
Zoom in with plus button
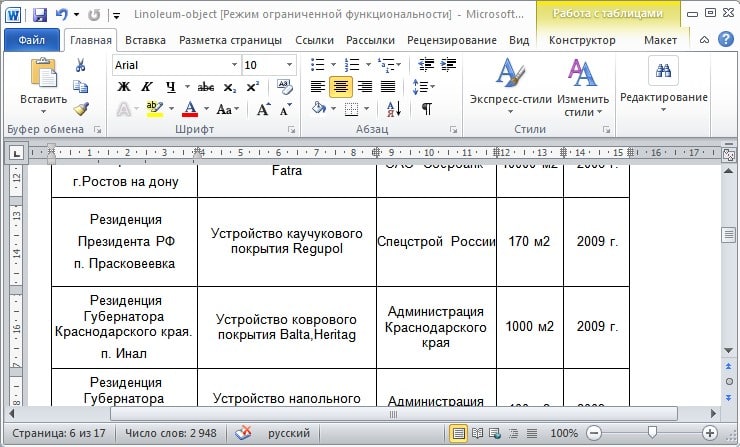pyautogui.click(x=709, y=433)
